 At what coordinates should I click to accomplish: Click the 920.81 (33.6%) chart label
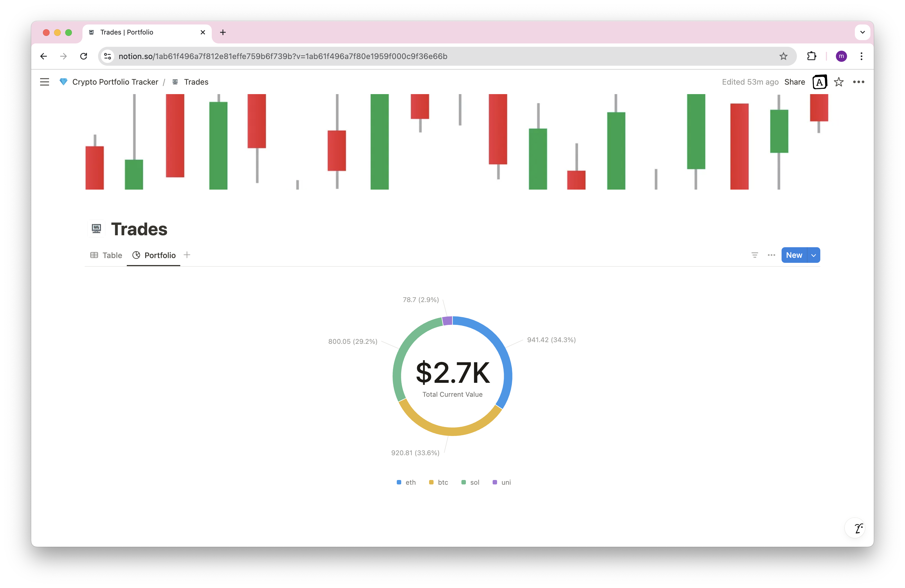point(415,453)
